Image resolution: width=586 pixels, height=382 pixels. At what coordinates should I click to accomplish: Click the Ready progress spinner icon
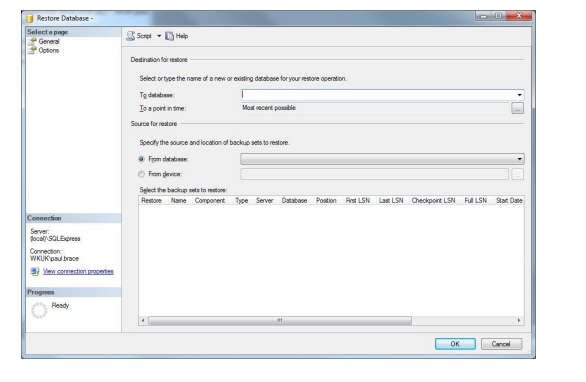coord(39,310)
